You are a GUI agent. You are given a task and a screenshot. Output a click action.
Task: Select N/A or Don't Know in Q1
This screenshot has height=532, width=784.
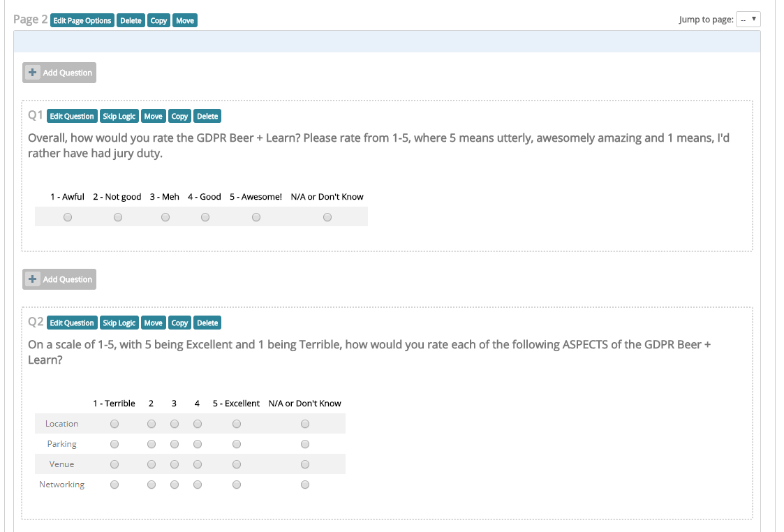[x=327, y=217]
